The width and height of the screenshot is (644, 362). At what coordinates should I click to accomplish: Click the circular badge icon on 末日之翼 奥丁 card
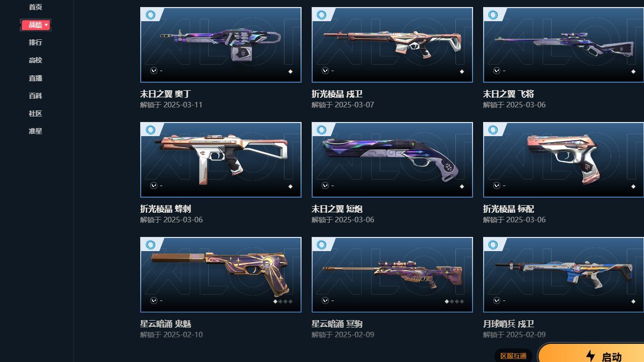tap(150, 15)
